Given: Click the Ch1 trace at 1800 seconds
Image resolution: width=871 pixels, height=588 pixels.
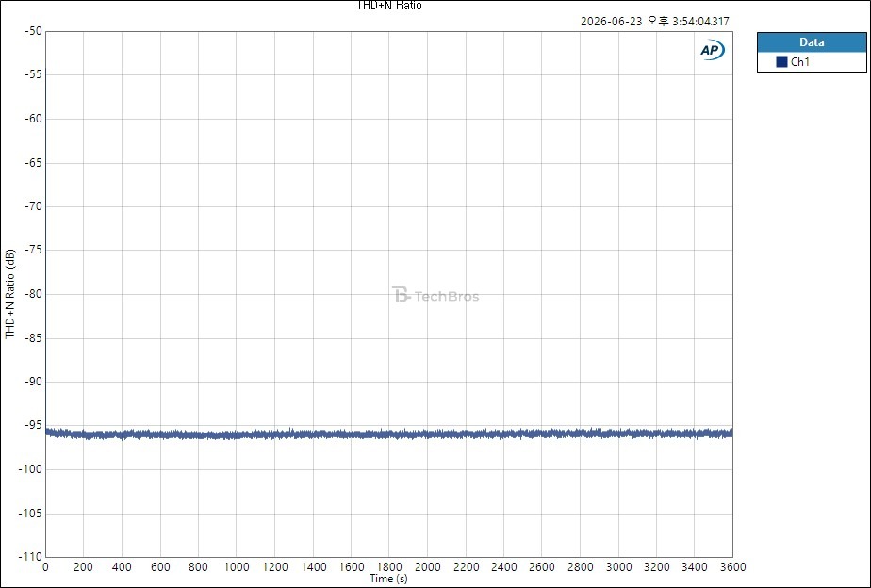Looking at the screenshot, I should tap(388, 434).
